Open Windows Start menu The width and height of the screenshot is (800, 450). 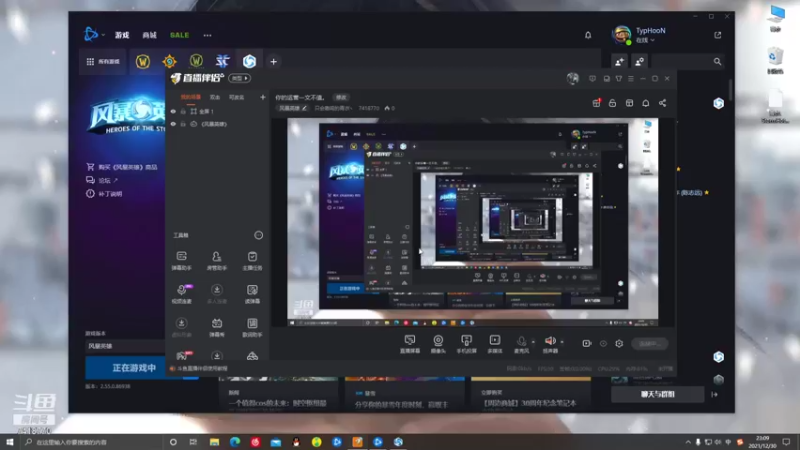pyautogui.click(x=9, y=442)
